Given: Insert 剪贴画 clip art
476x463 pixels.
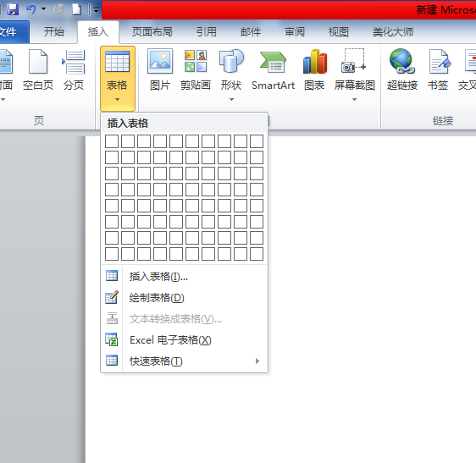Looking at the screenshot, I should tap(196, 69).
